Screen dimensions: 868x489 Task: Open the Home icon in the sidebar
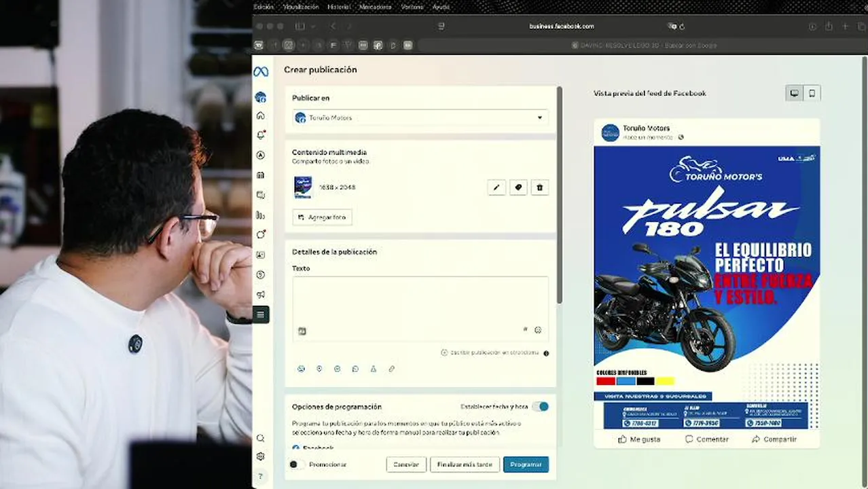point(261,115)
